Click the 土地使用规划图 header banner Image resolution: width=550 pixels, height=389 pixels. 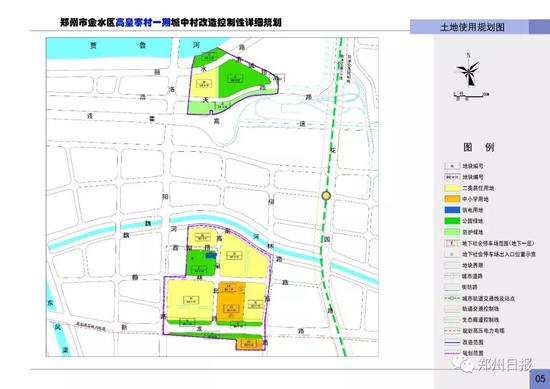tap(479, 27)
